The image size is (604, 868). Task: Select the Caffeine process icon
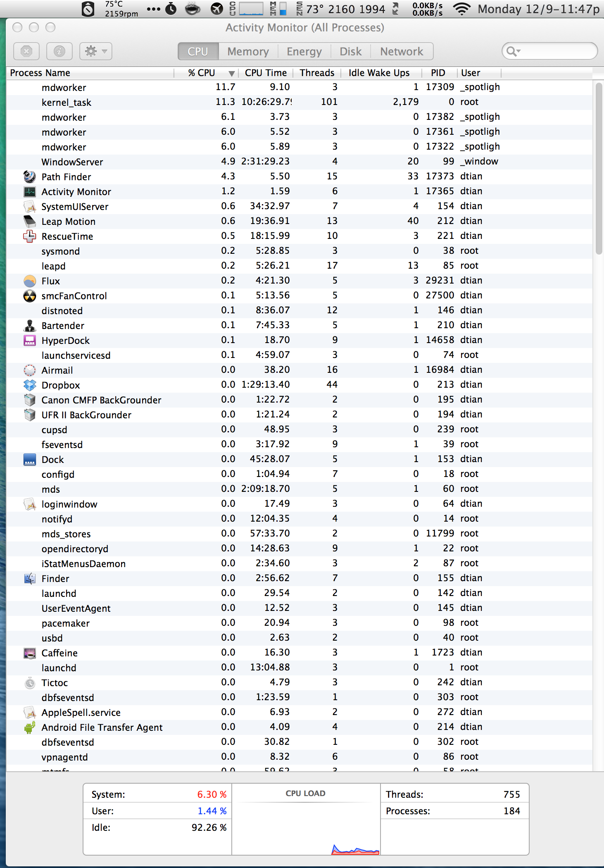pyautogui.click(x=30, y=653)
